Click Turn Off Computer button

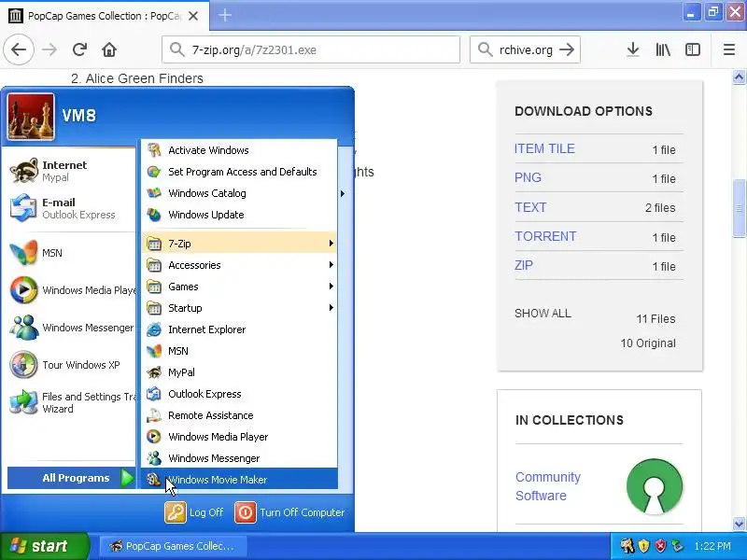pos(289,512)
